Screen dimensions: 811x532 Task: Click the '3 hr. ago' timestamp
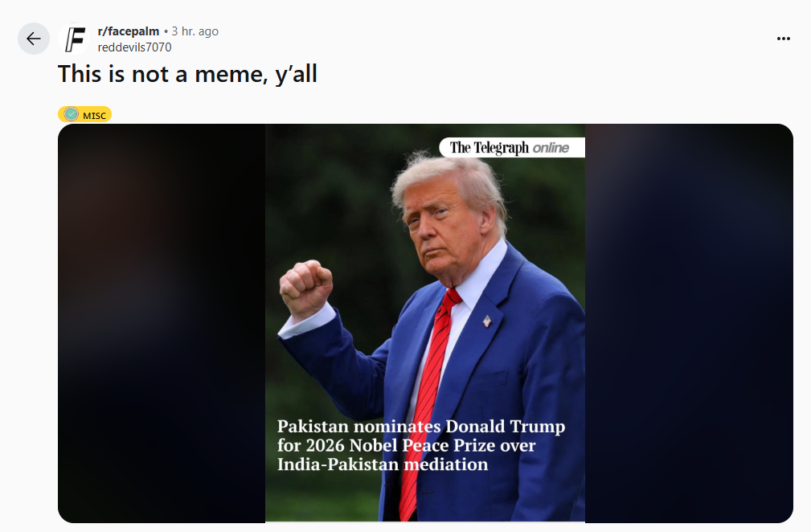pyautogui.click(x=195, y=31)
